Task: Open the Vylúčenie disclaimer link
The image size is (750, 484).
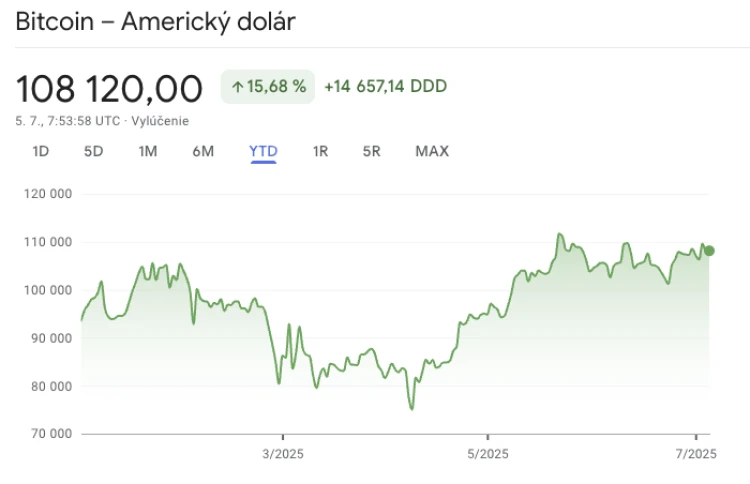Action: pyautogui.click(x=160, y=121)
